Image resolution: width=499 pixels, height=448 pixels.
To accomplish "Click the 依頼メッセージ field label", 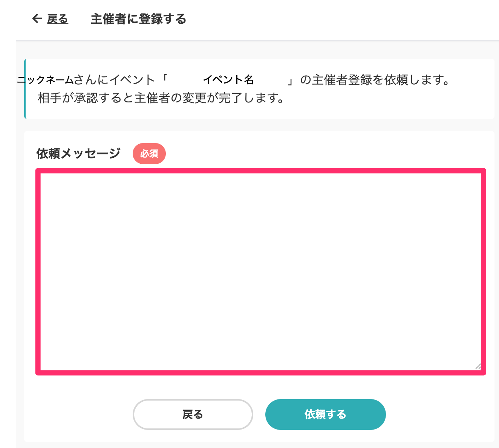I will (78, 153).
